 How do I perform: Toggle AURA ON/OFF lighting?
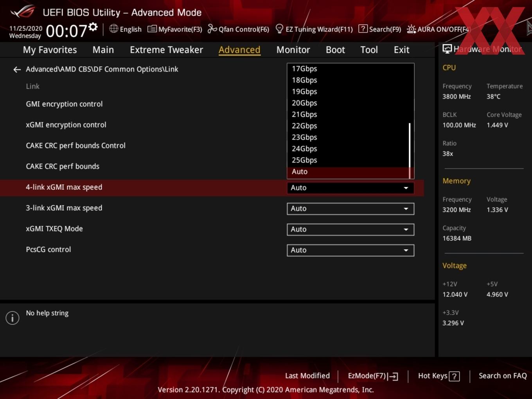[438, 29]
